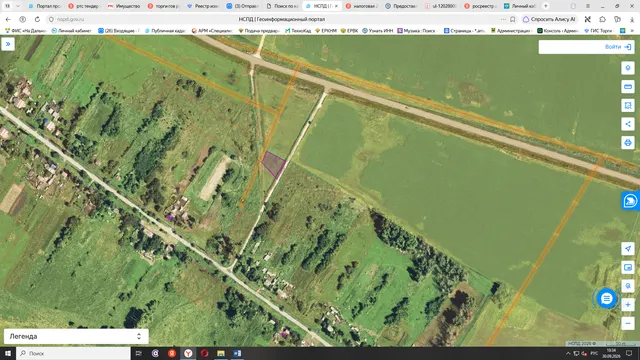Open the ЕРВК bookmark

pos(349,31)
